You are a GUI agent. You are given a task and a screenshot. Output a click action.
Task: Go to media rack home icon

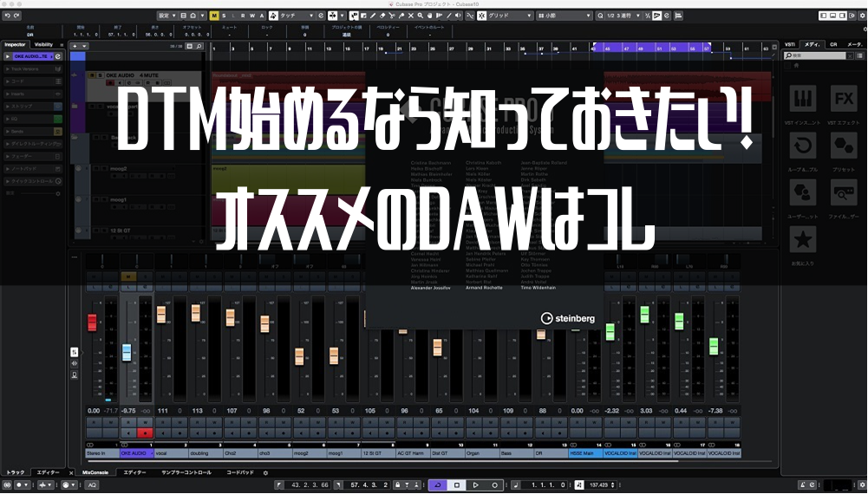pos(797,65)
